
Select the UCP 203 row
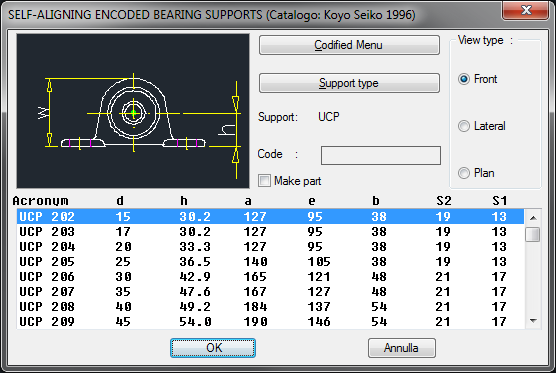click(x=270, y=232)
